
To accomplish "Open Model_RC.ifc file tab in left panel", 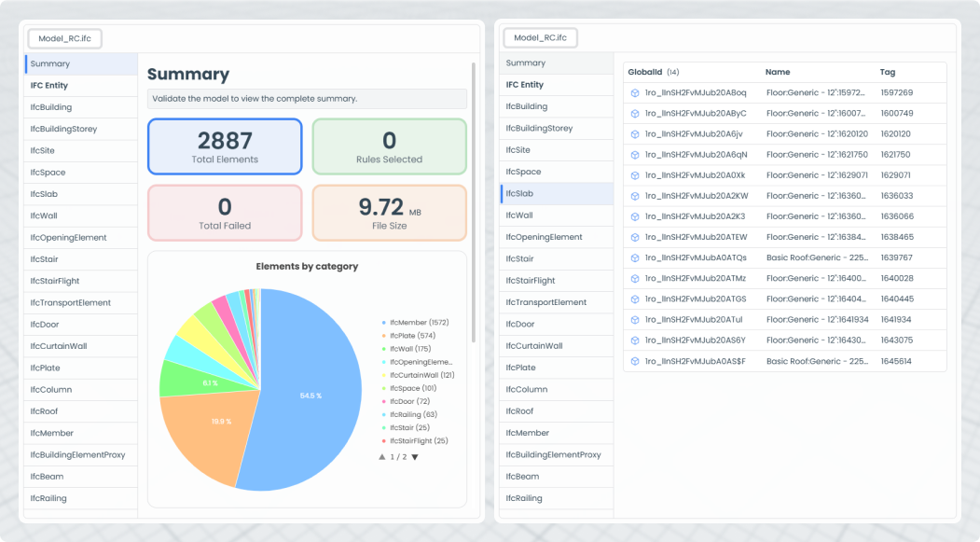I will click(x=64, y=38).
